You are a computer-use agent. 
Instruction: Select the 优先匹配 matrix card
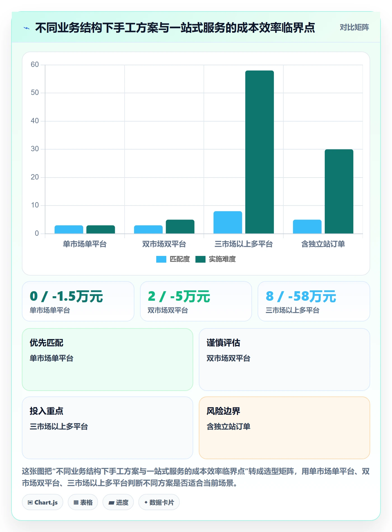[108, 360]
